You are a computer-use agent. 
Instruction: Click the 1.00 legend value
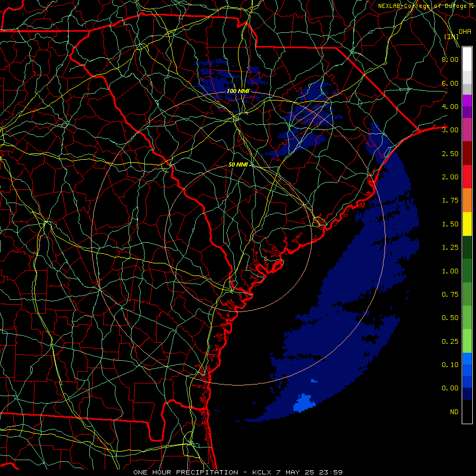[450, 271]
